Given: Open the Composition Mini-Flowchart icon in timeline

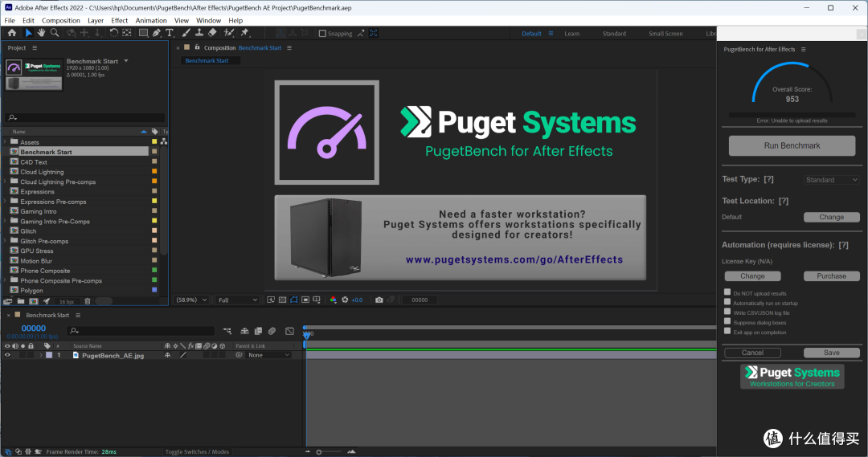Looking at the screenshot, I should click(227, 331).
